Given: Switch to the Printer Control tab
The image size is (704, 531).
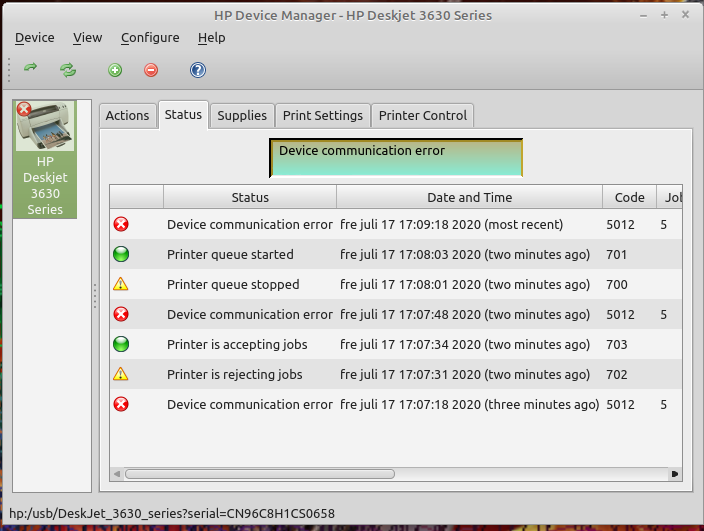Looking at the screenshot, I should pos(422,115).
